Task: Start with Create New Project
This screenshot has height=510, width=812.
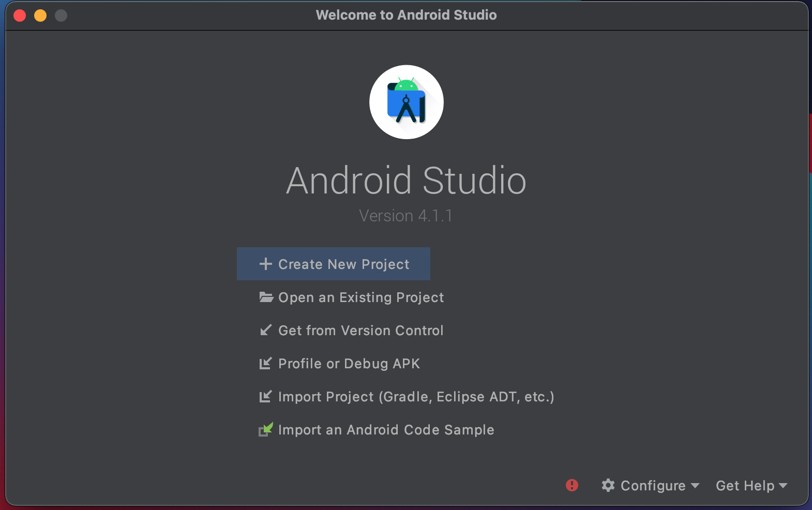Action: (343, 264)
